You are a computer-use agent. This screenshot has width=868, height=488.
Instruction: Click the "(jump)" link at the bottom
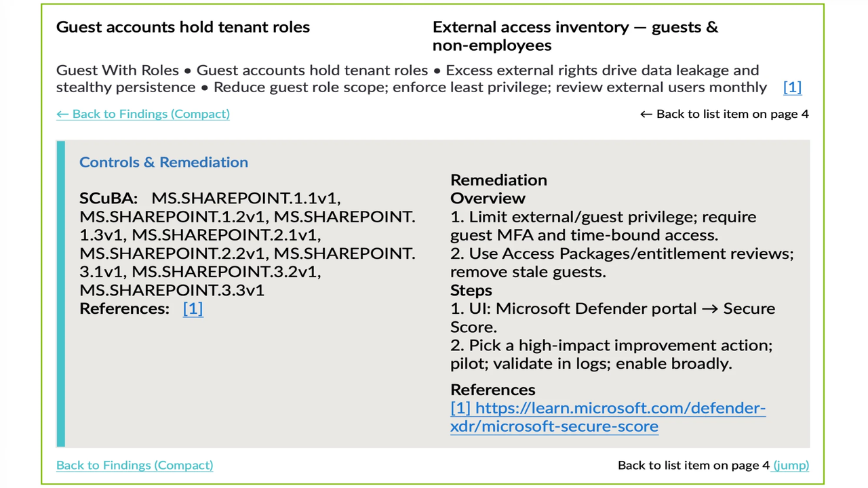[x=791, y=465]
